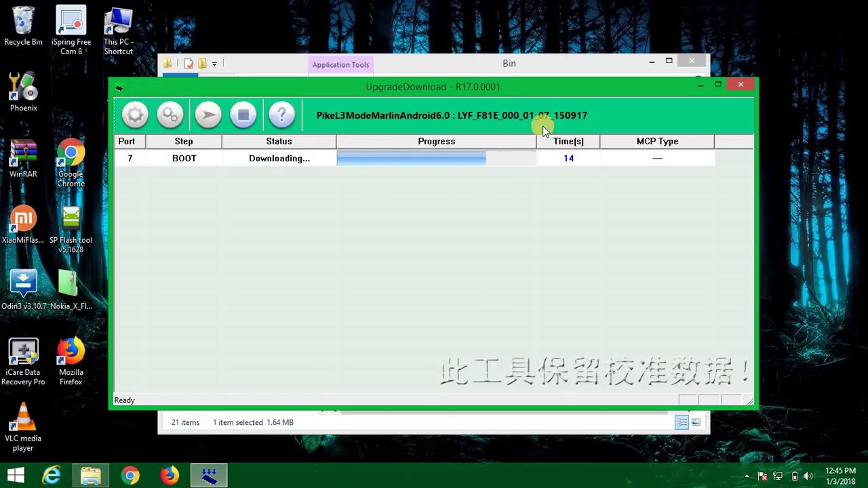Open the Windows Start button
This screenshot has width=868, height=488.
tap(16, 476)
